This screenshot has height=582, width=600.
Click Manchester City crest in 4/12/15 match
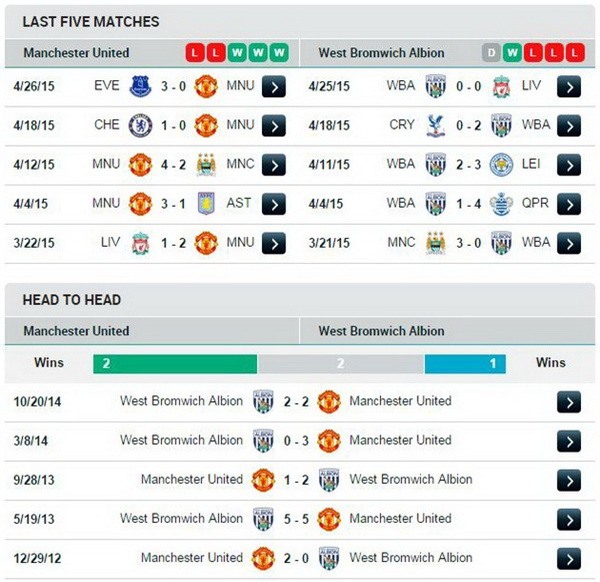pyautogui.click(x=206, y=164)
